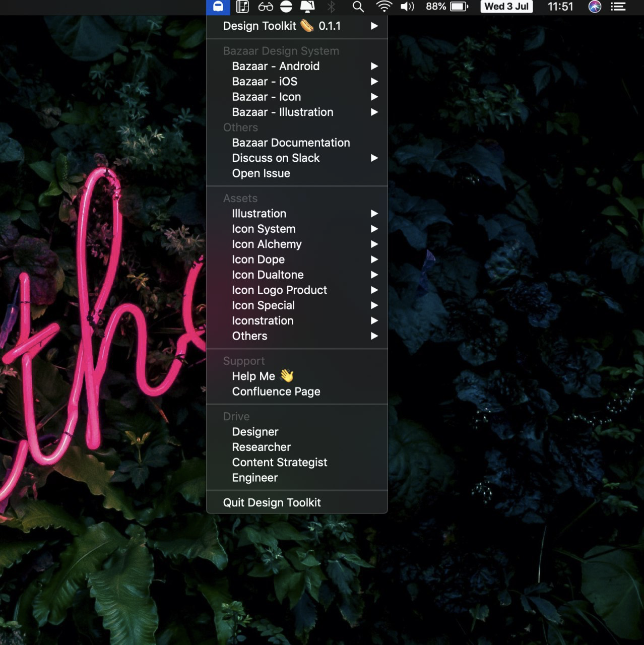Quit Design Toolkit
The width and height of the screenshot is (644, 645).
(297, 502)
